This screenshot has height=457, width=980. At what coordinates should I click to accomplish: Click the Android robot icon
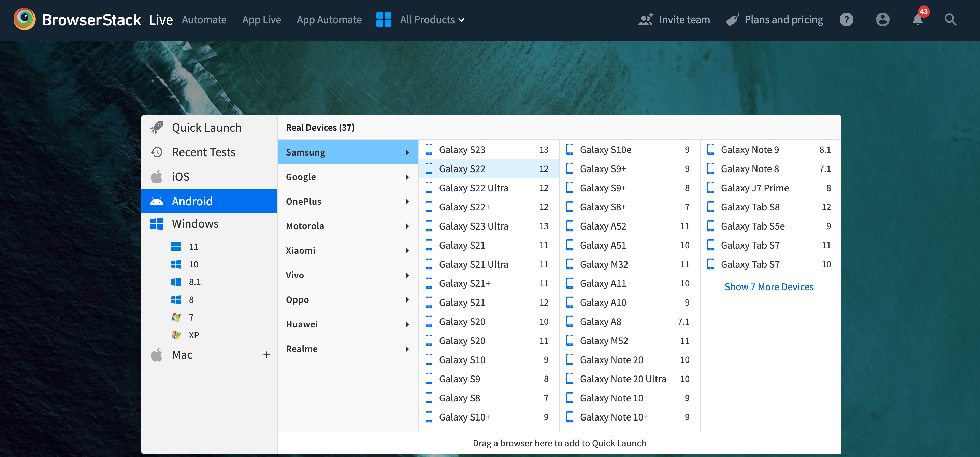(157, 201)
